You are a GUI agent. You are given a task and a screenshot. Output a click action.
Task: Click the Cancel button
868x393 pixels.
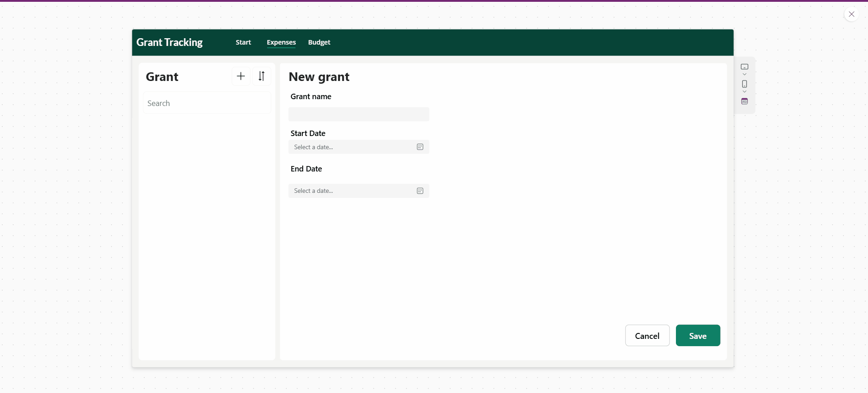coord(647,336)
